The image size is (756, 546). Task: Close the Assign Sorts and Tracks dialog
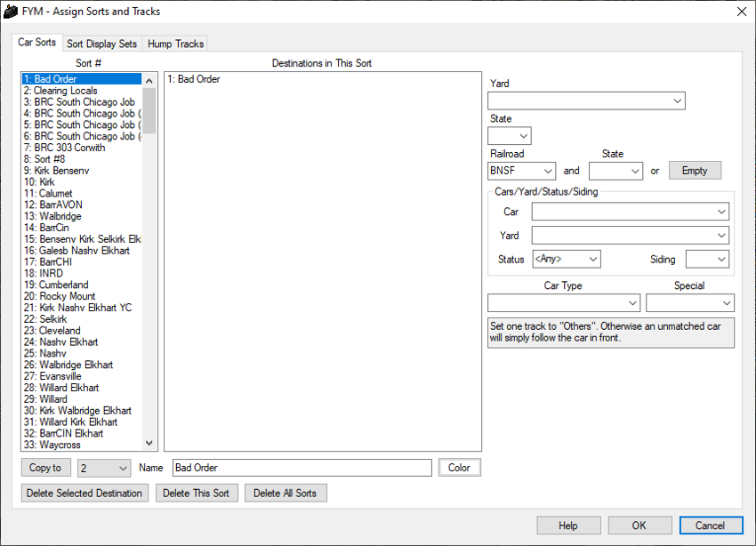pyautogui.click(x=742, y=12)
